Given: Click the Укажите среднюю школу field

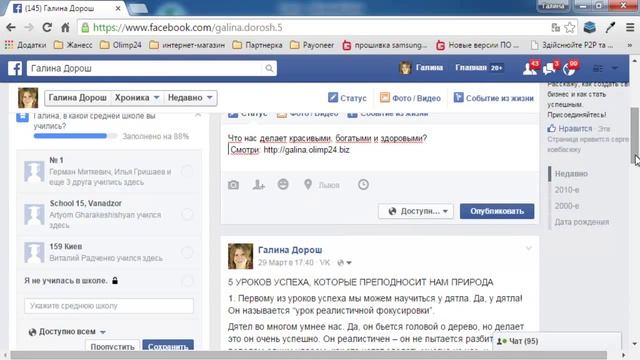Looking at the screenshot, I should click(109, 306).
